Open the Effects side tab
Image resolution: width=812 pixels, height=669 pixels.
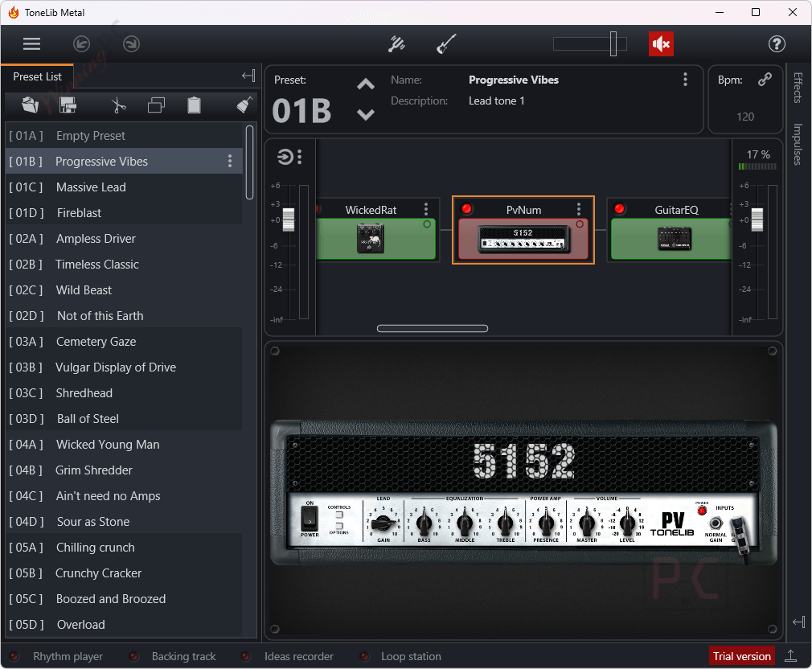click(x=798, y=88)
